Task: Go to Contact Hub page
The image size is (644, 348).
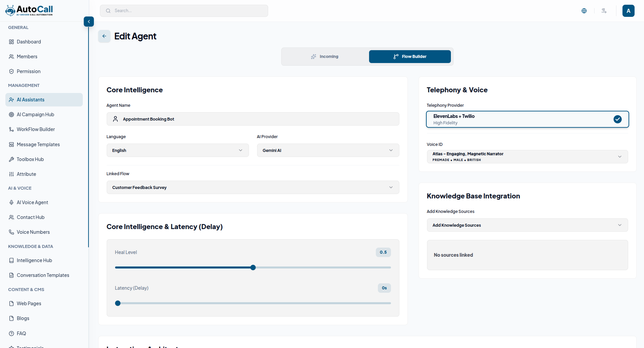Action: (x=44, y=217)
